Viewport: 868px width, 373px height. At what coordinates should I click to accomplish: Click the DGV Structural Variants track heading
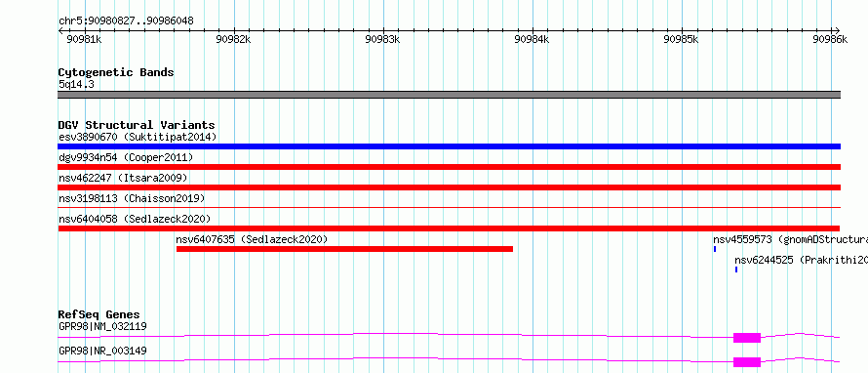[x=137, y=125]
